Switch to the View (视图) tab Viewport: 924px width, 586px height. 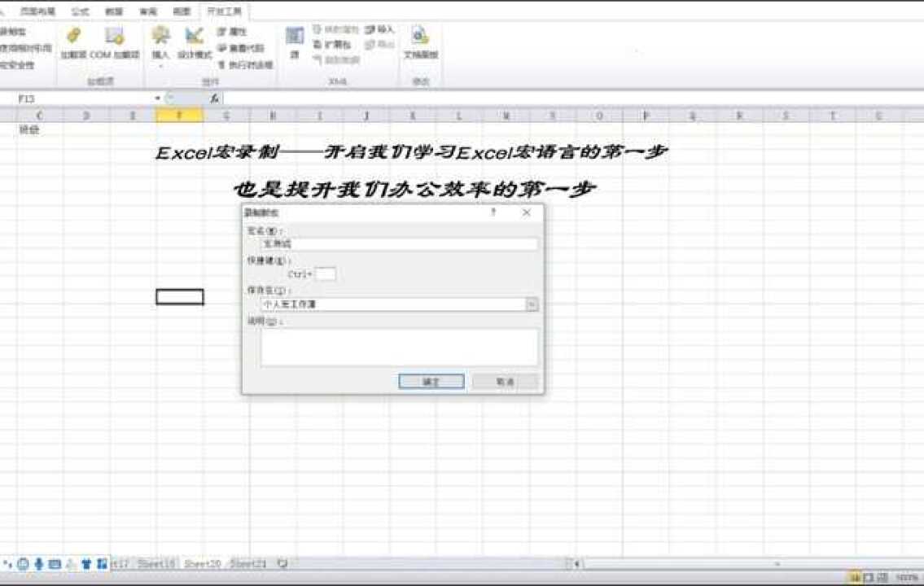pos(182,11)
